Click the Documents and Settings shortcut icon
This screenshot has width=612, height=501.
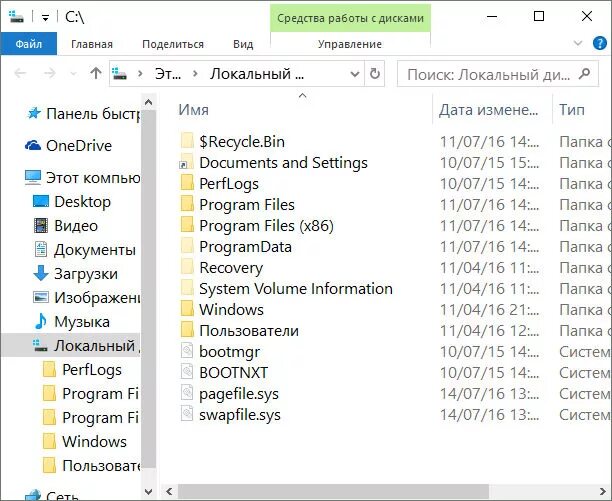pos(187,162)
